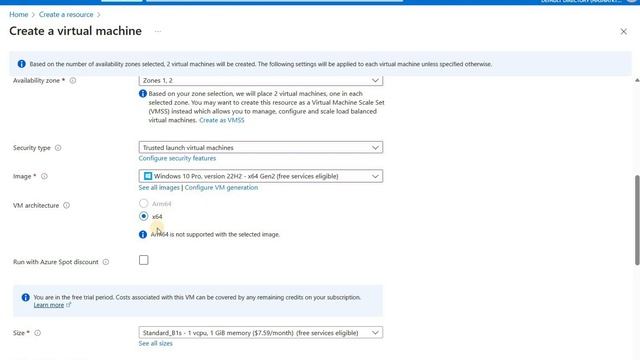This screenshot has height=360, width=640.
Task: Click the Windows icon in Image field
Action: click(148, 176)
